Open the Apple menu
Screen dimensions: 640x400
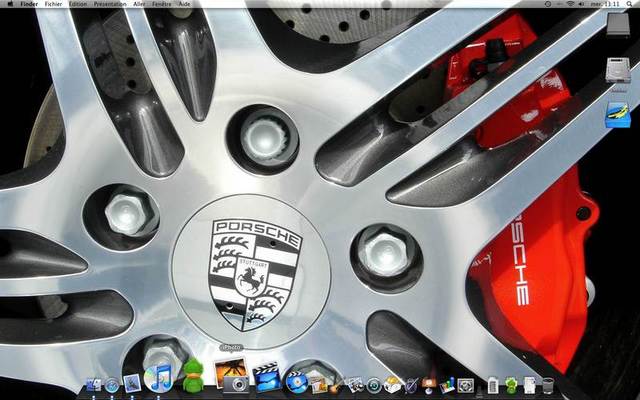pos(8,4)
